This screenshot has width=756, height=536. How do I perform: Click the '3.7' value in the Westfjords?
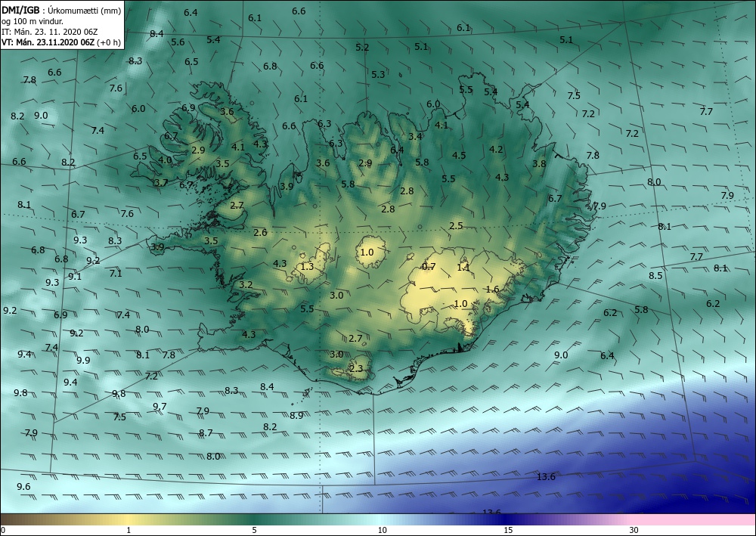pyautogui.click(x=160, y=183)
